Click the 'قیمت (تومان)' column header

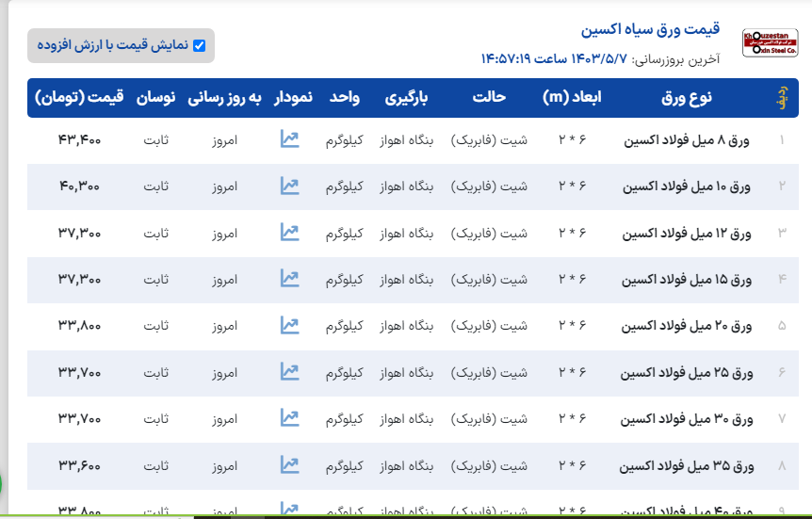point(80,97)
